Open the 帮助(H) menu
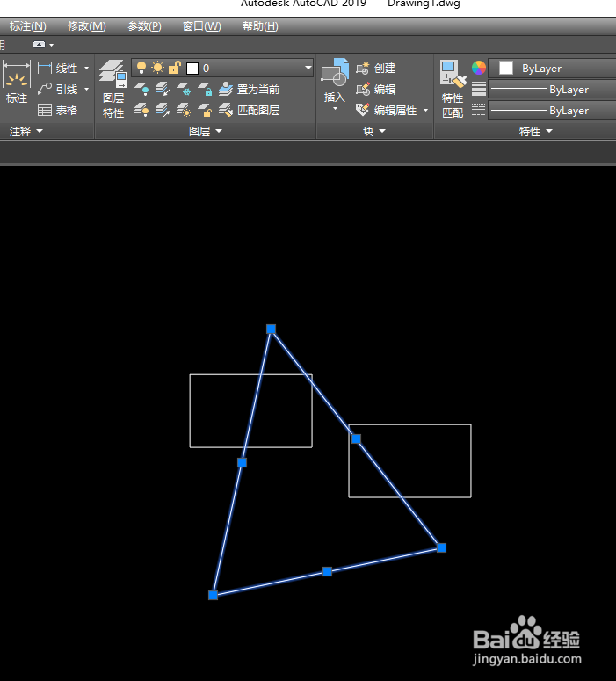 coord(260,26)
